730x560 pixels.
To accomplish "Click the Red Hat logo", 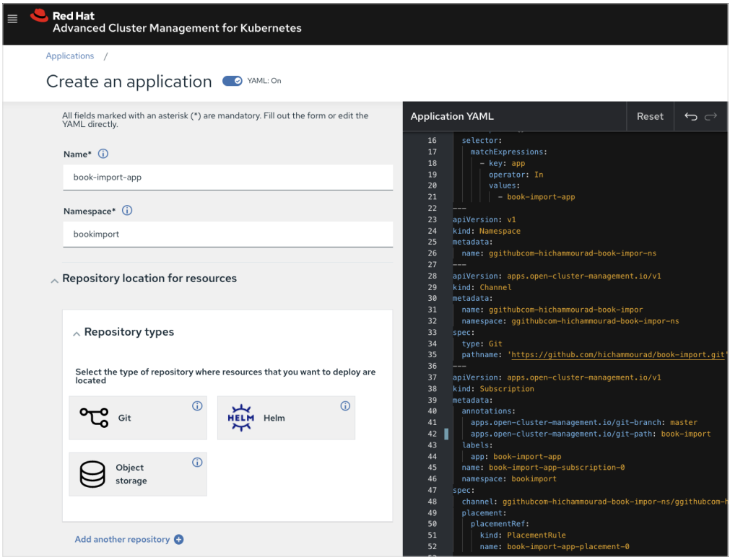I will click(40, 16).
